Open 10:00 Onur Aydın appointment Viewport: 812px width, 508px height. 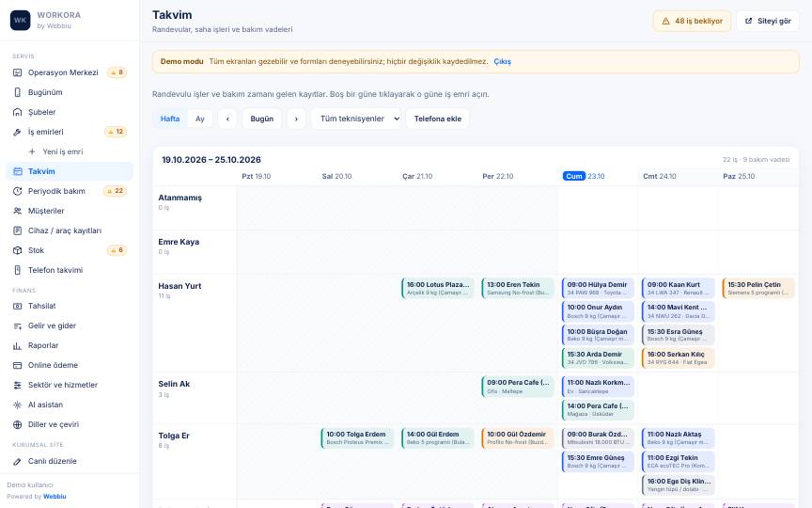coord(598,311)
